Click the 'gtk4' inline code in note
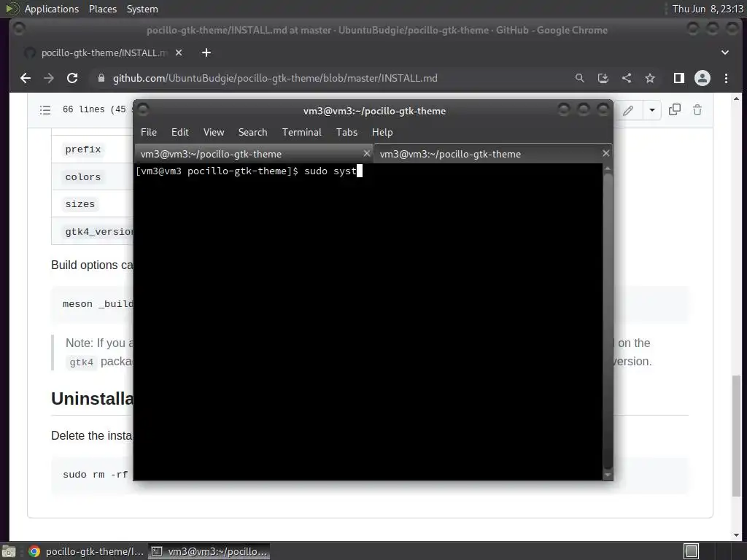 click(x=82, y=362)
